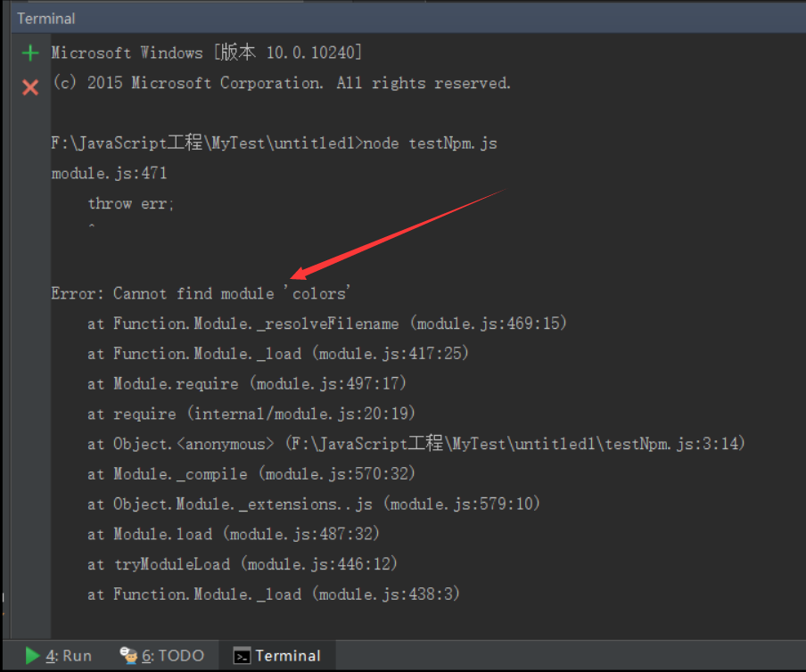The height and width of the screenshot is (672, 806).
Task: Click the console icon on Terminal tab
Action: point(242,656)
